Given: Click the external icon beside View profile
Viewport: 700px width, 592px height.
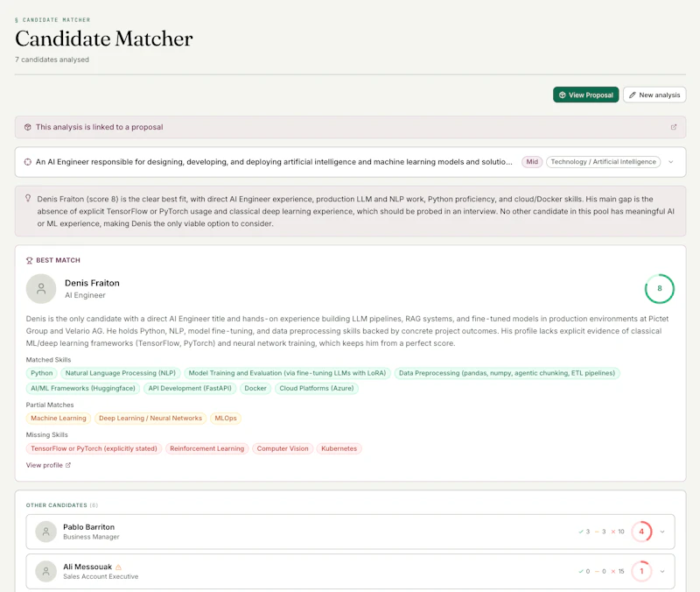Looking at the screenshot, I should (x=68, y=465).
